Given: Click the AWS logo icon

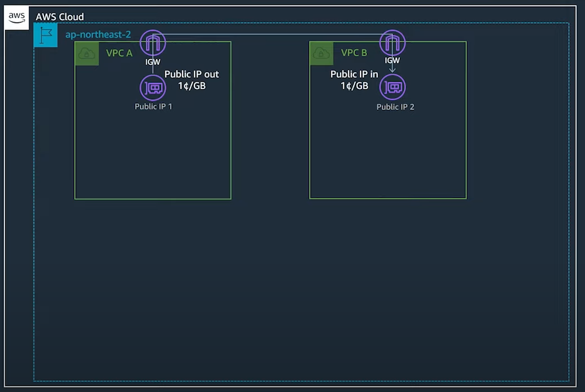Looking at the screenshot, I should point(17,17).
